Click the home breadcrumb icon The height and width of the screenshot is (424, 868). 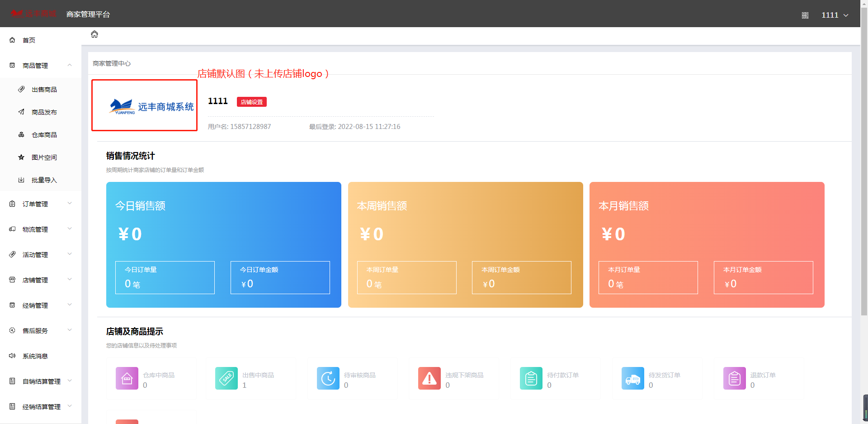click(94, 34)
